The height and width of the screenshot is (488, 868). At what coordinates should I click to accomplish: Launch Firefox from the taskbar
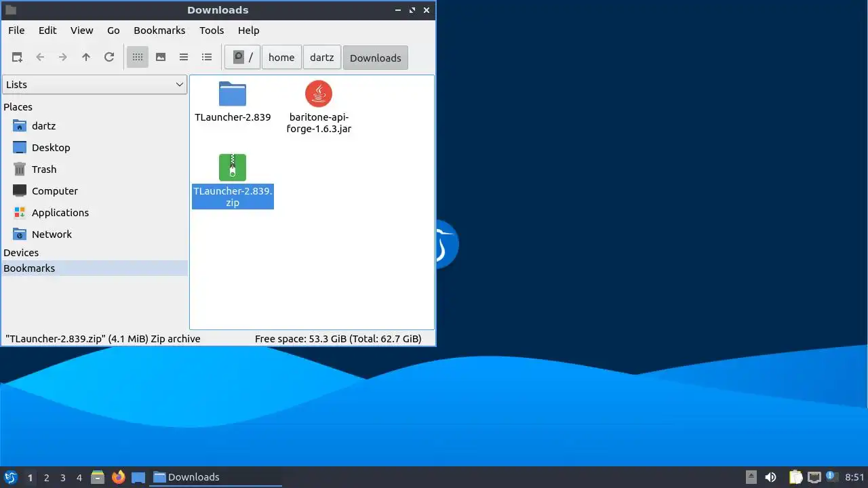click(119, 477)
